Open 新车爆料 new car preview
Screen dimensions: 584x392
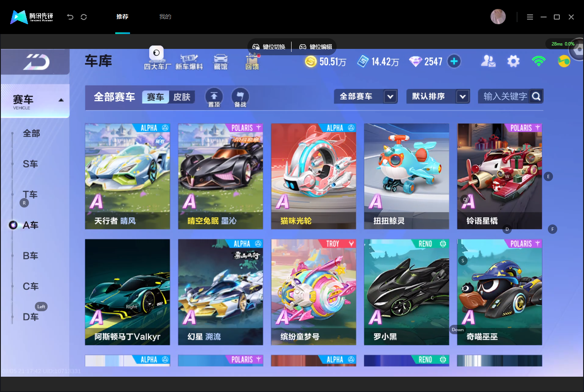point(189,62)
